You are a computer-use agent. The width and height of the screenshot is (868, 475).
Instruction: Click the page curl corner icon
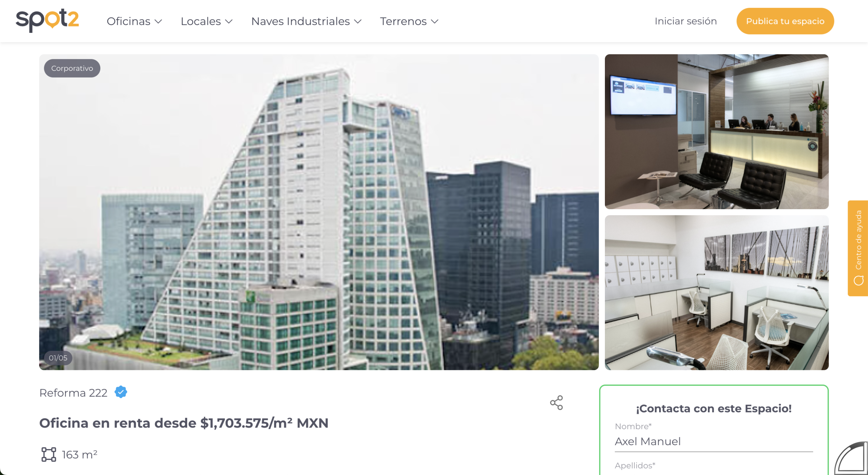[851, 458]
